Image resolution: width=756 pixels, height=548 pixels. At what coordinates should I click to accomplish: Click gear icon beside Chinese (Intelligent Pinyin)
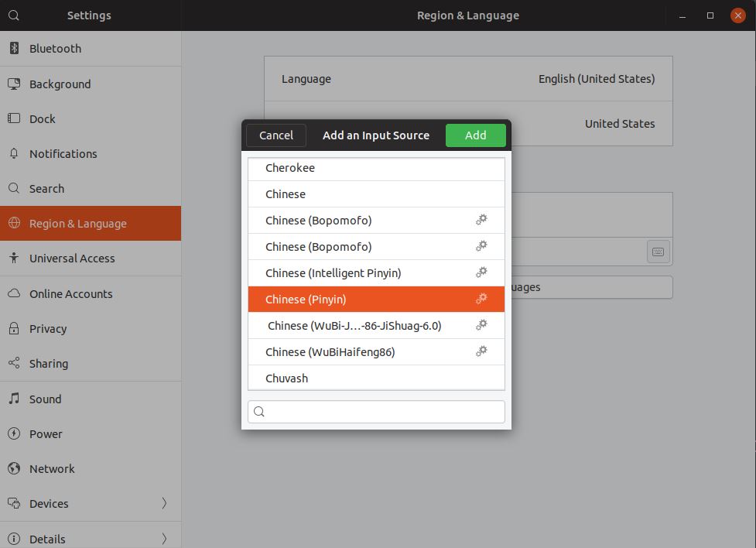(x=481, y=272)
